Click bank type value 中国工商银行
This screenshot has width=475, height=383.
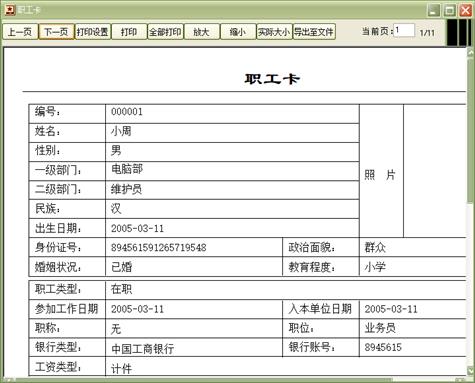pyautogui.click(x=143, y=349)
